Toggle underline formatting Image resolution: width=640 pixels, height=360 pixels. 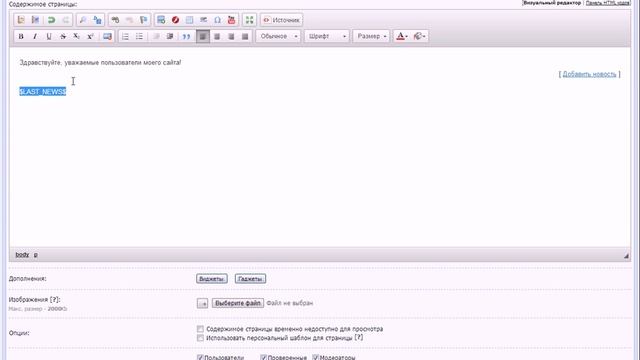49,36
